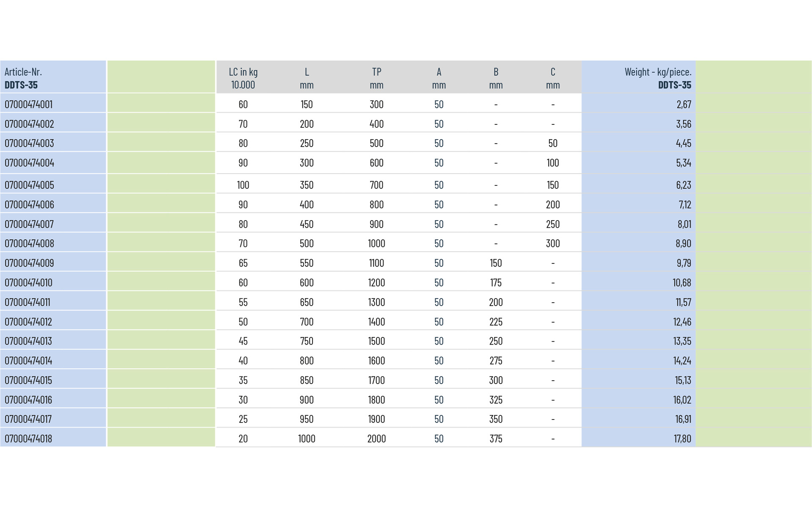Click the L value 1000
The width and height of the screenshot is (812, 508).
click(307, 439)
